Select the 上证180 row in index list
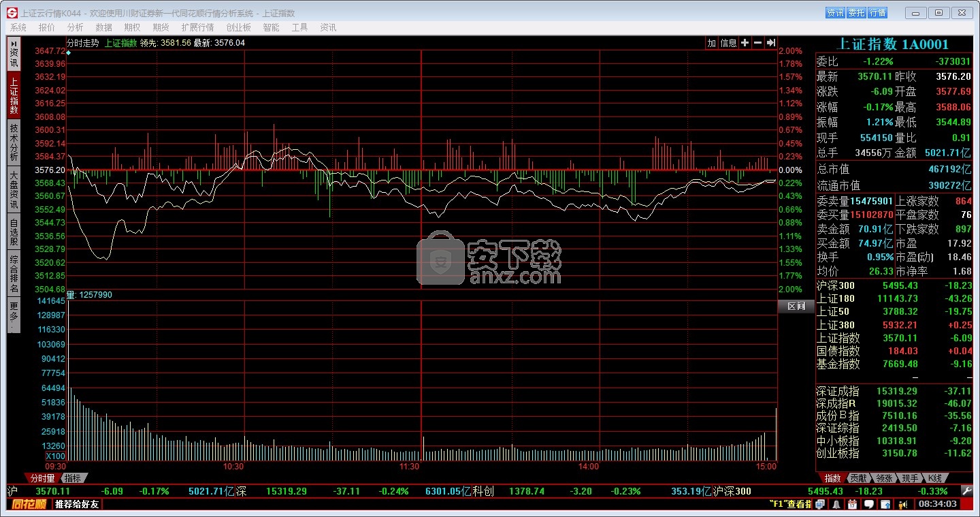This screenshot has height=517, width=980. [x=895, y=298]
